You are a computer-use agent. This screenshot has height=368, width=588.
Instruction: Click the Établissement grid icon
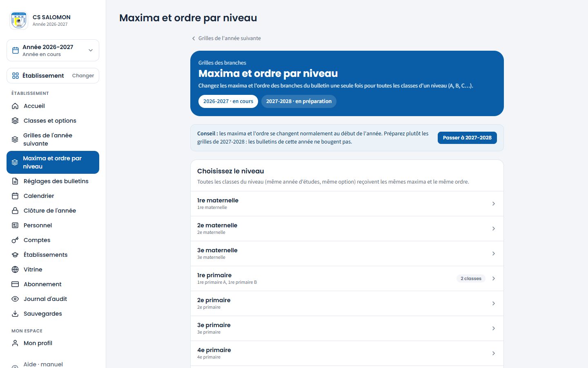point(16,76)
